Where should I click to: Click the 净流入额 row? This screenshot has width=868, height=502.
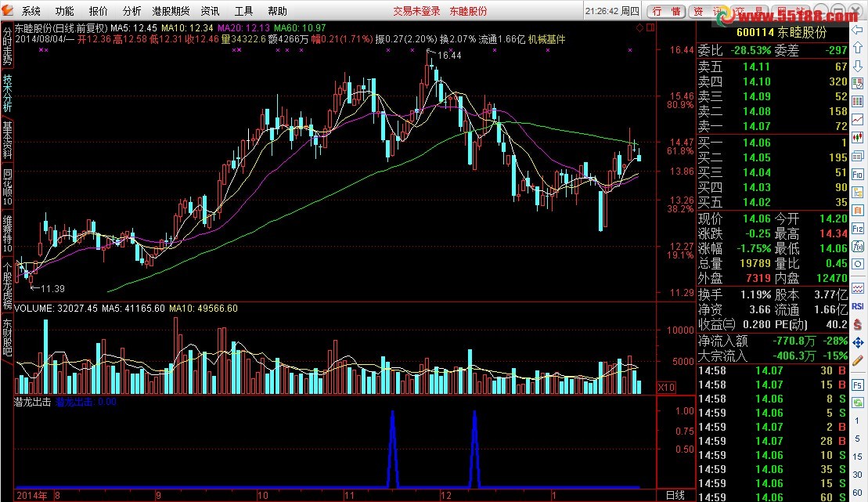point(773,341)
